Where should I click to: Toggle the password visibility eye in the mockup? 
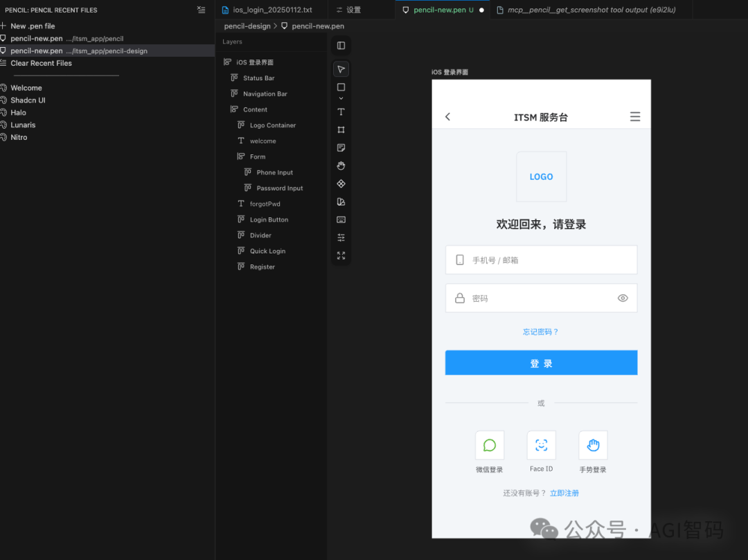click(622, 298)
